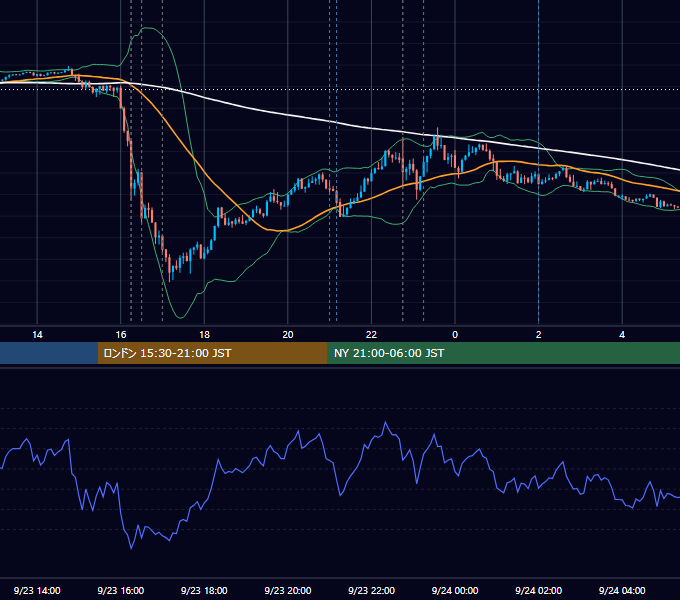Select the hour label 0 on chart axis

(455, 335)
